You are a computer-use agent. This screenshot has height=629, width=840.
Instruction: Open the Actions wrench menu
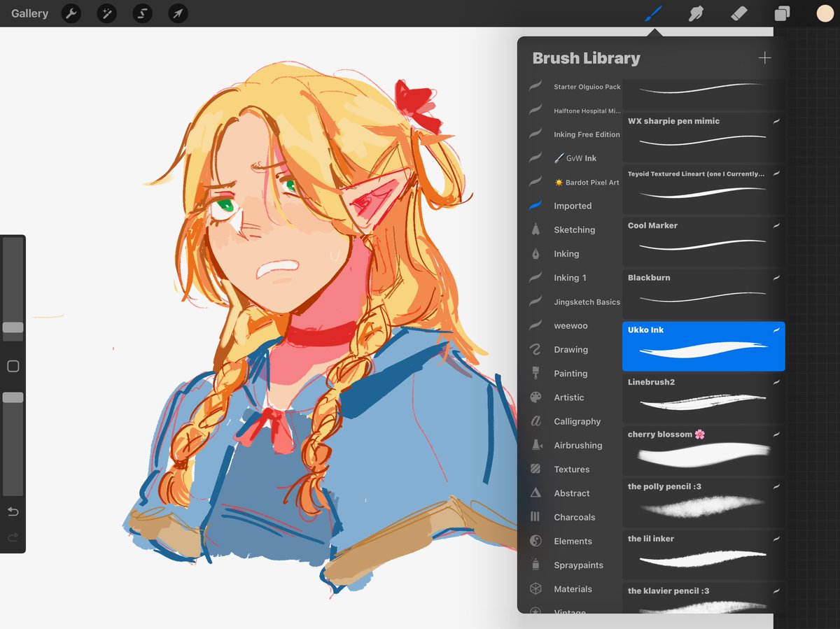tap(71, 13)
